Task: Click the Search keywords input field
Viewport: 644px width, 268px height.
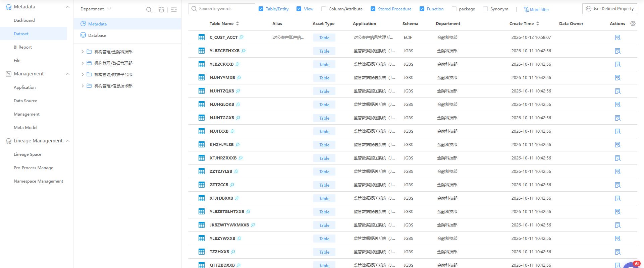Action: (222, 9)
